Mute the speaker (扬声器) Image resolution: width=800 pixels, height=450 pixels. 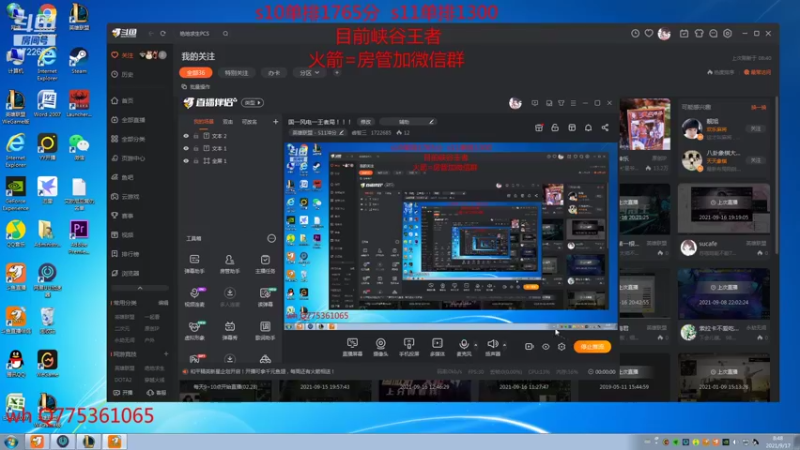pos(492,346)
